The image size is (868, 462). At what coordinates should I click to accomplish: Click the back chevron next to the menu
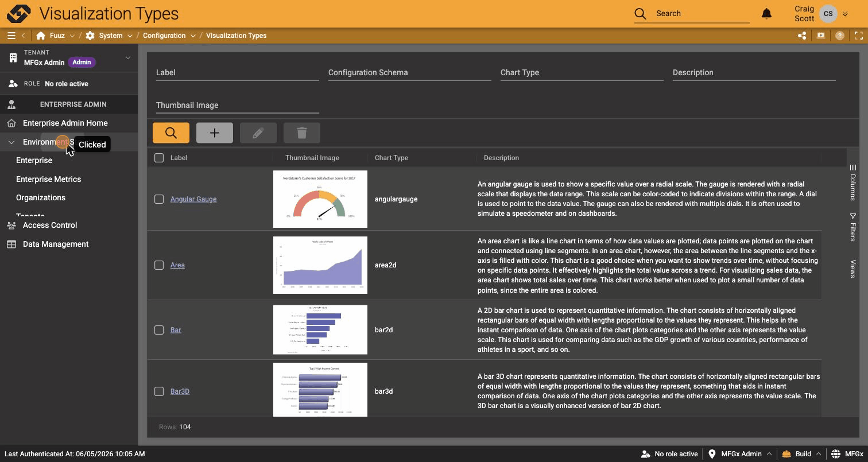click(x=24, y=36)
